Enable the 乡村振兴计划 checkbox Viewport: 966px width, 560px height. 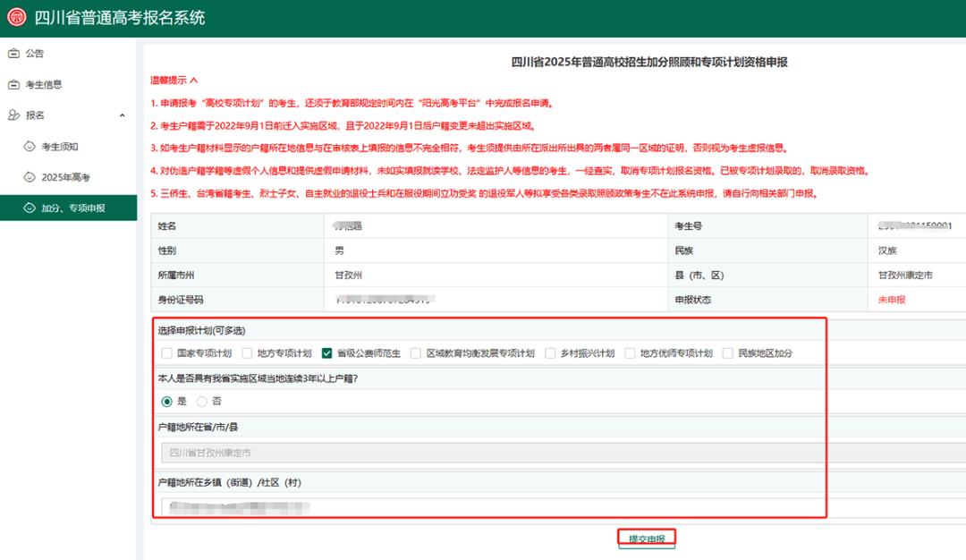pyautogui.click(x=550, y=353)
